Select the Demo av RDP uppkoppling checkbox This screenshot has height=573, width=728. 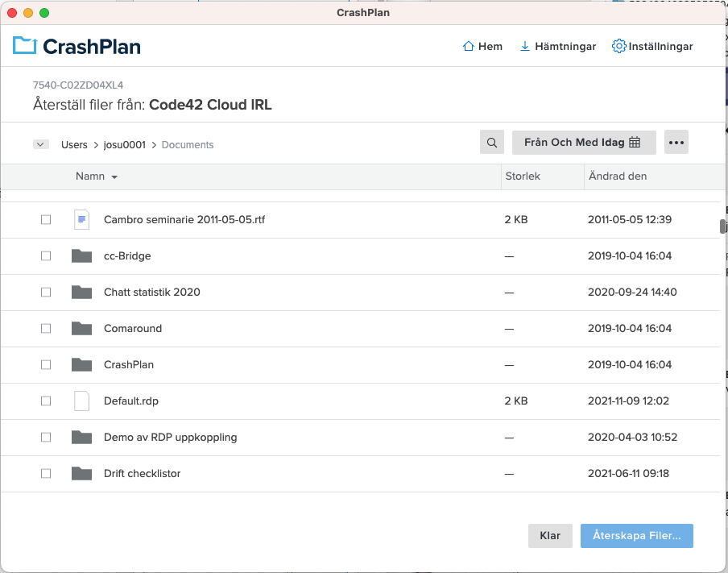(46, 438)
